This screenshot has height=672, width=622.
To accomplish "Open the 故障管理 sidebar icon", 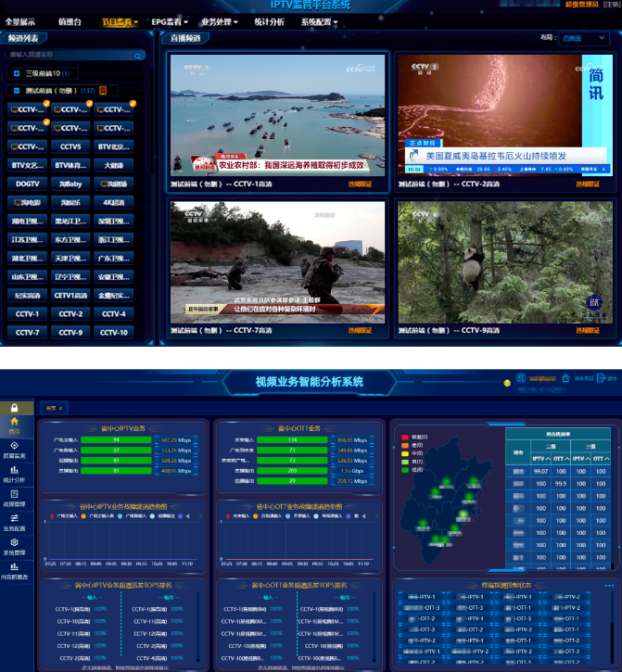I will [x=14, y=494].
